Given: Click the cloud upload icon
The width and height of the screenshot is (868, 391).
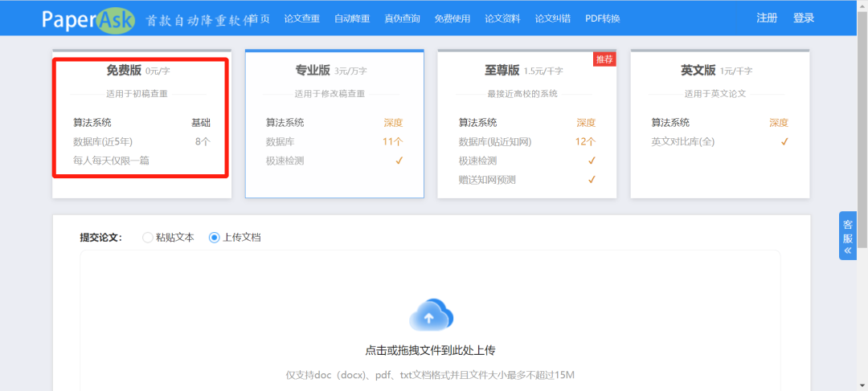Looking at the screenshot, I should [431, 316].
